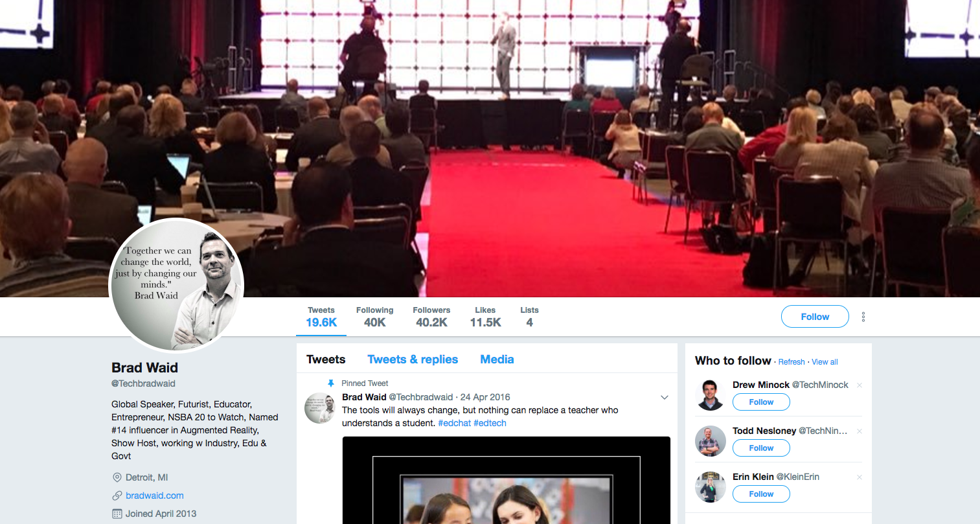Switch to Tweets & replies tab
The image size is (980, 524).
(x=413, y=359)
